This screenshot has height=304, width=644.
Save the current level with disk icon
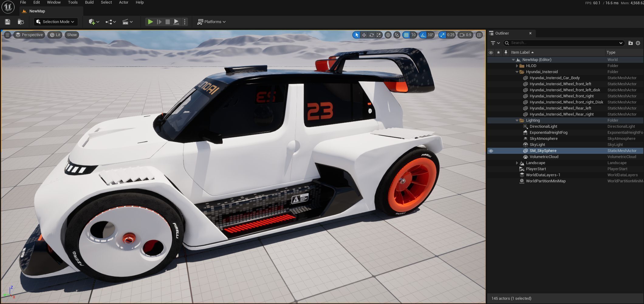pyautogui.click(x=8, y=22)
